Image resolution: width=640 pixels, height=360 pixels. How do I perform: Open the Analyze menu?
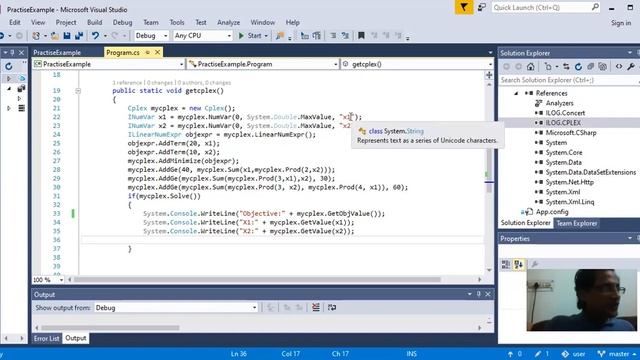(228, 22)
